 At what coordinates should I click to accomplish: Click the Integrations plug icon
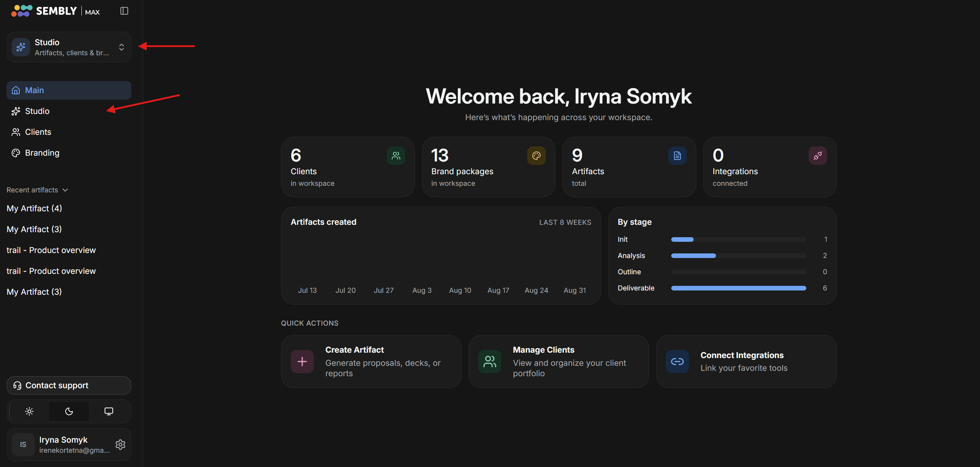click(x=818, y=156)
